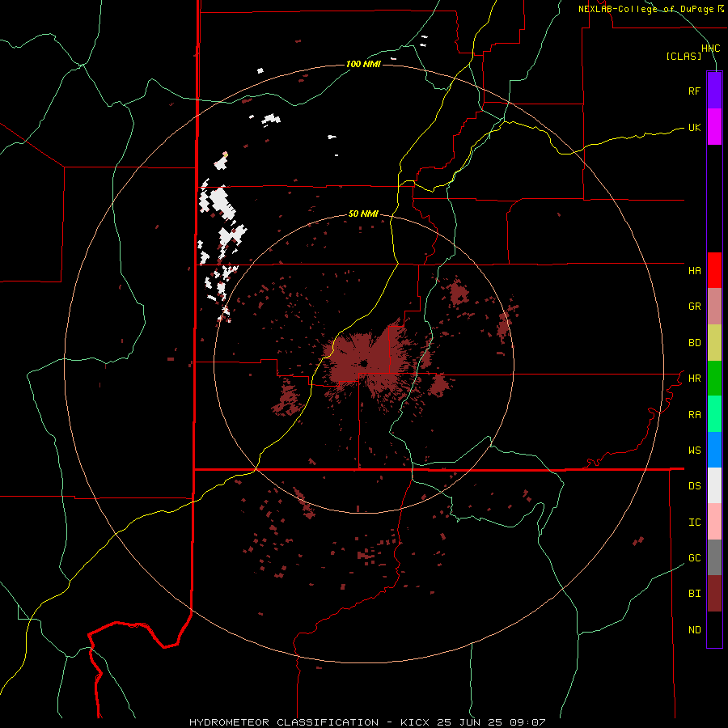Click the gray GC legend swatch

[x=714, y=557]
